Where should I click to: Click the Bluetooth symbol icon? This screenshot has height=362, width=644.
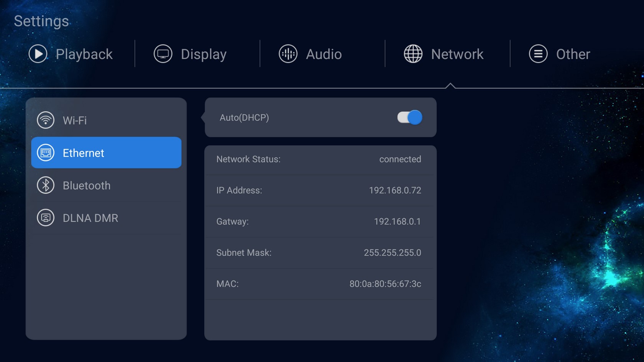point(46,185)
